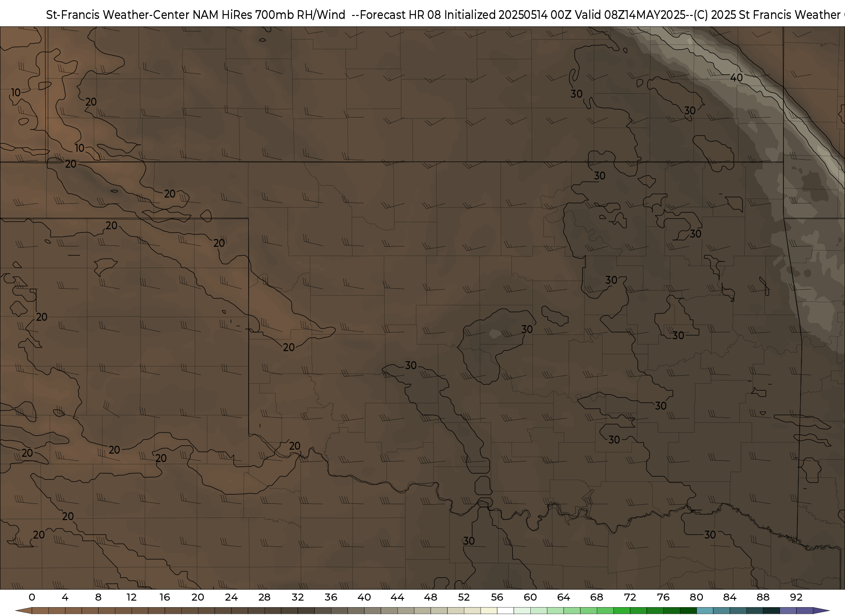Click colorbar tick label "88"
The width and height of the screenshot is (845, 616).
[x=763, y=598]
